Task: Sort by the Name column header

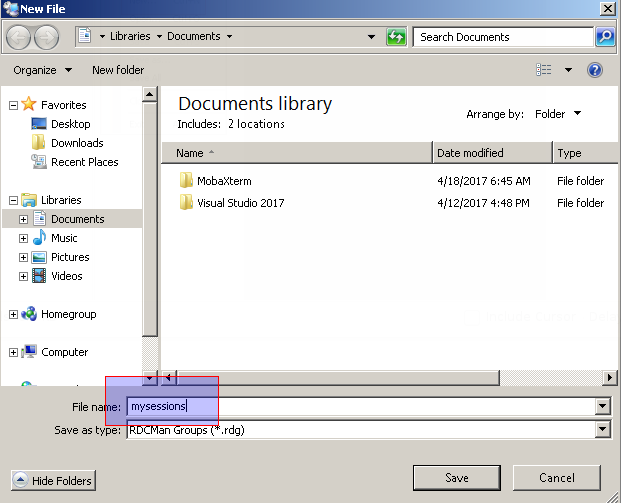Action: 297,153
